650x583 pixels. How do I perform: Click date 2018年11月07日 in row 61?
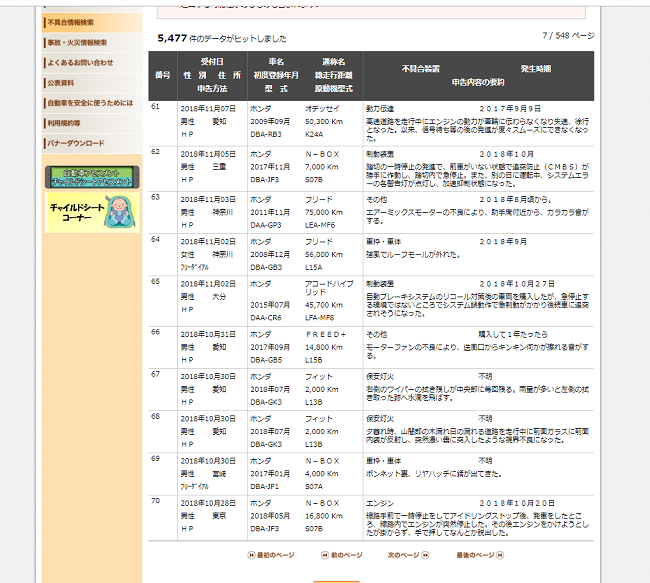click(208, 109)
